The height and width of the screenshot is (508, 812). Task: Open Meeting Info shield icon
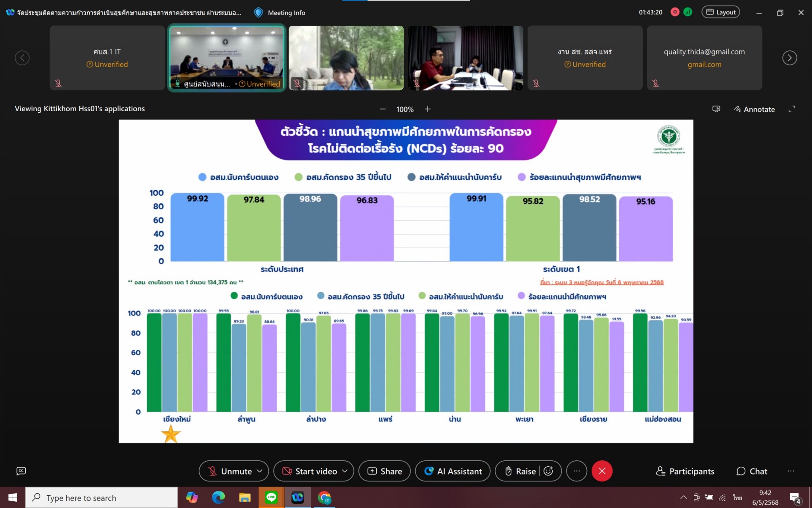click(x=259, y=13)
